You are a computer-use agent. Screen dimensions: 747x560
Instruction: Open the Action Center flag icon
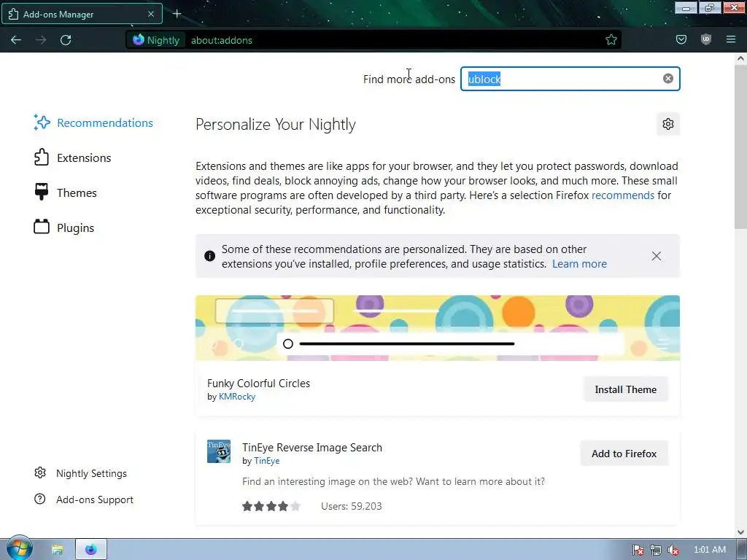638,550
